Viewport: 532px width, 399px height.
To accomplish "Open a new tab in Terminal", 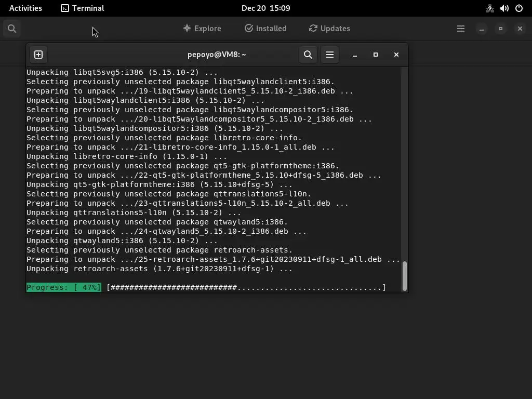I will click(x=38, y=55).
